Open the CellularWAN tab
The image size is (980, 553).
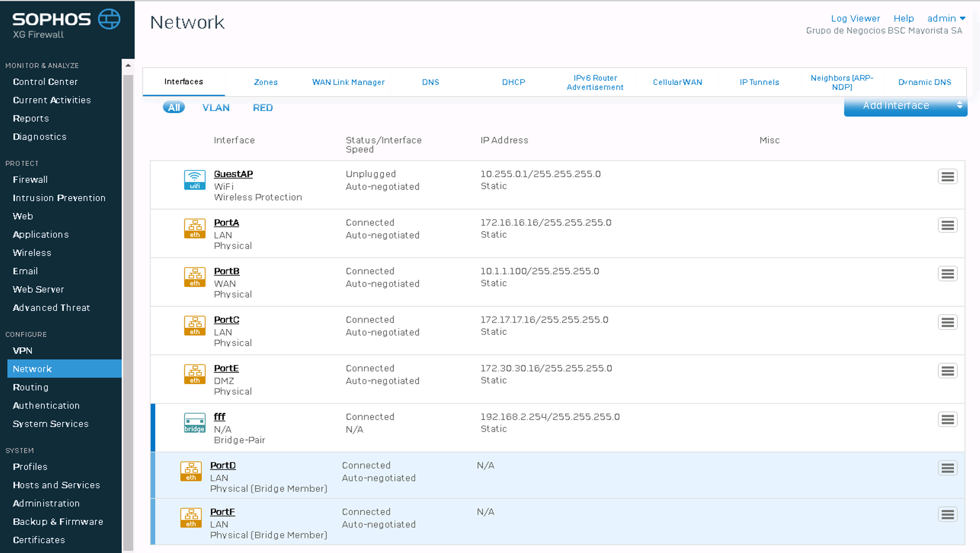677,82
